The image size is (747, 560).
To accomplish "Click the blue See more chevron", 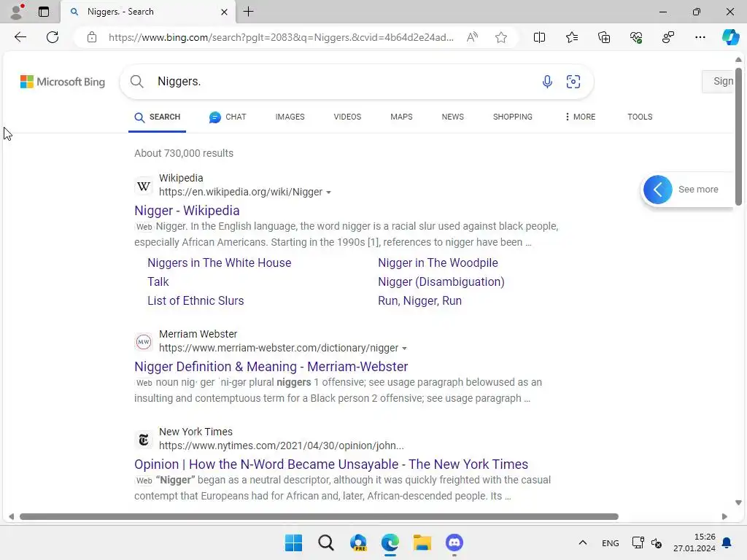I will 657,190.
